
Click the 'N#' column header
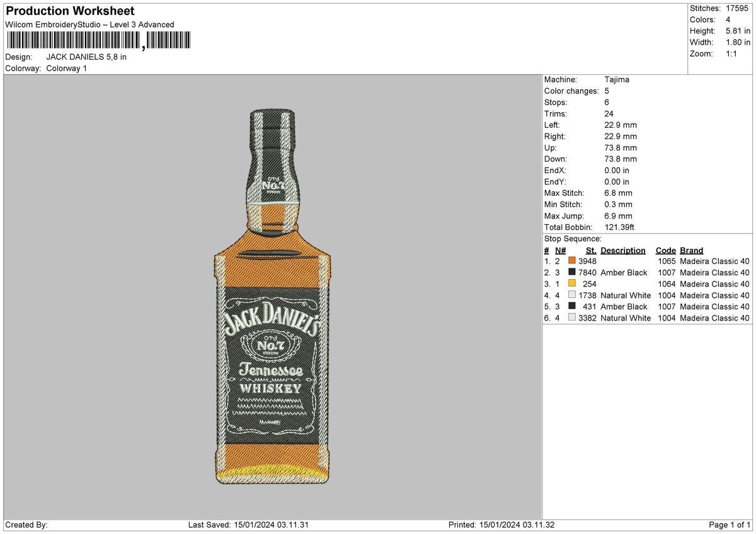[560, 250]
